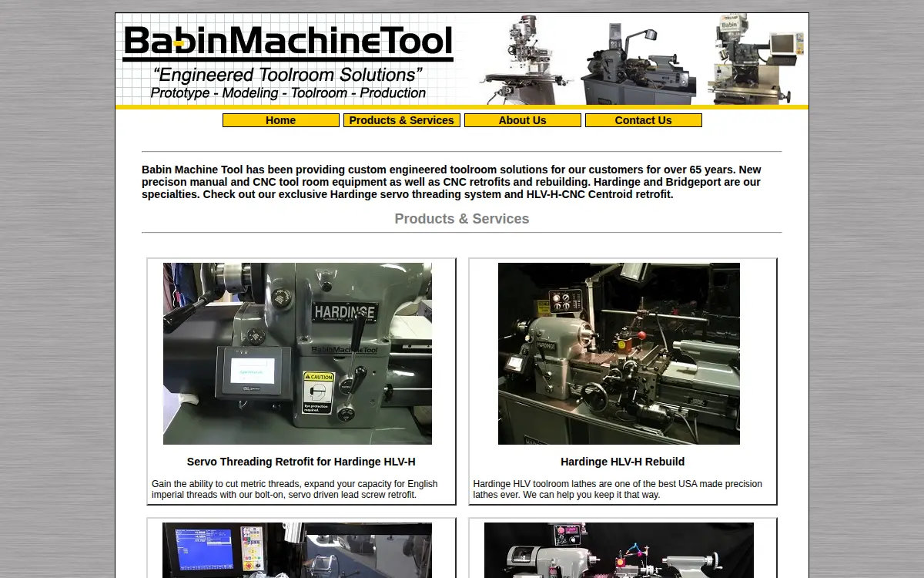Screen dimensions: 924x578
Task: Open the Hardinge HLV-H Rebuild photo
Action: click(x=619, y=354)
